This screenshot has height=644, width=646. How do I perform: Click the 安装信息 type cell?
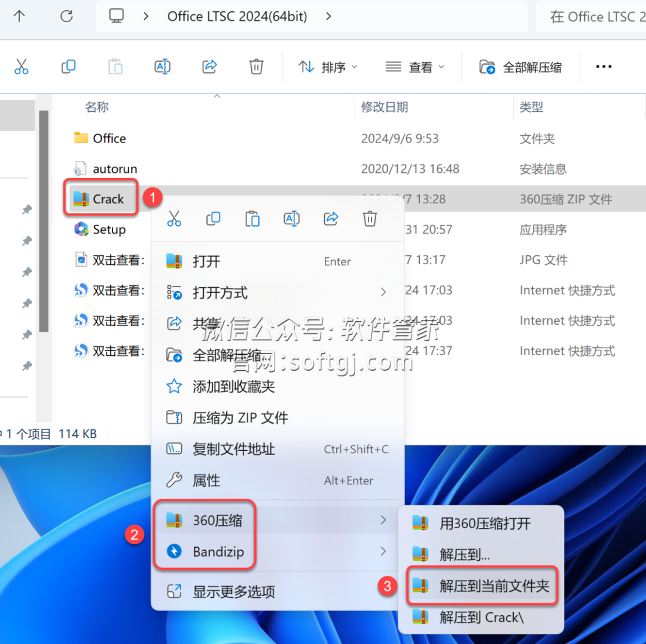click(543, 169)
